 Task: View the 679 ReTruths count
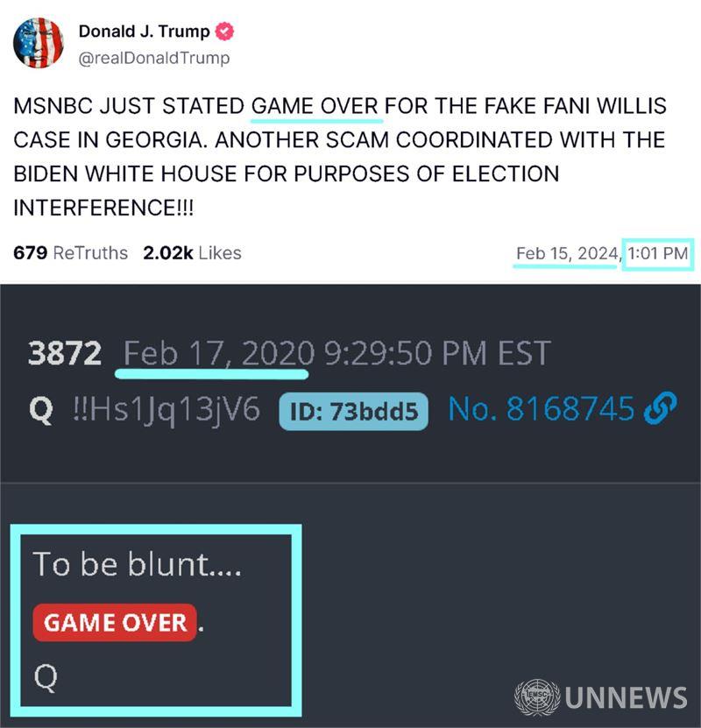(71, 253)
